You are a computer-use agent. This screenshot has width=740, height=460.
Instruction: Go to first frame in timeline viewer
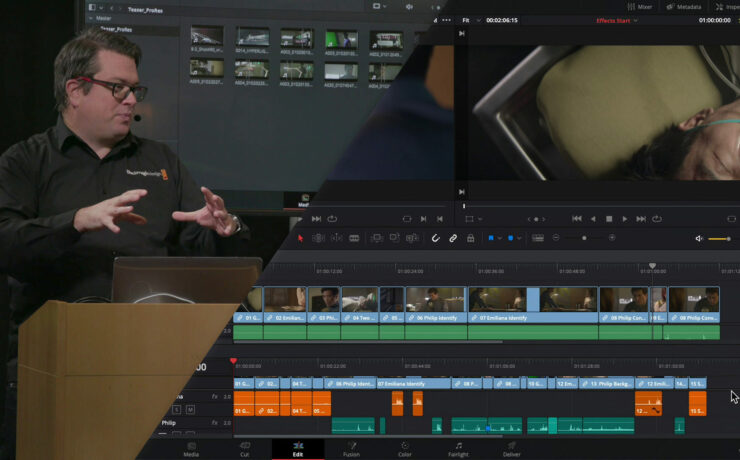pyautogui.click(x=577, y=219)
